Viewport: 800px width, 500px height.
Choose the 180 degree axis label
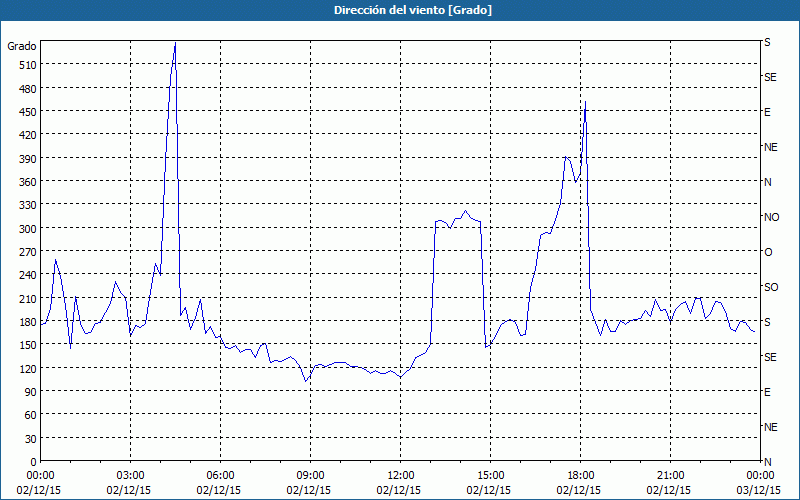click(28, 322)
